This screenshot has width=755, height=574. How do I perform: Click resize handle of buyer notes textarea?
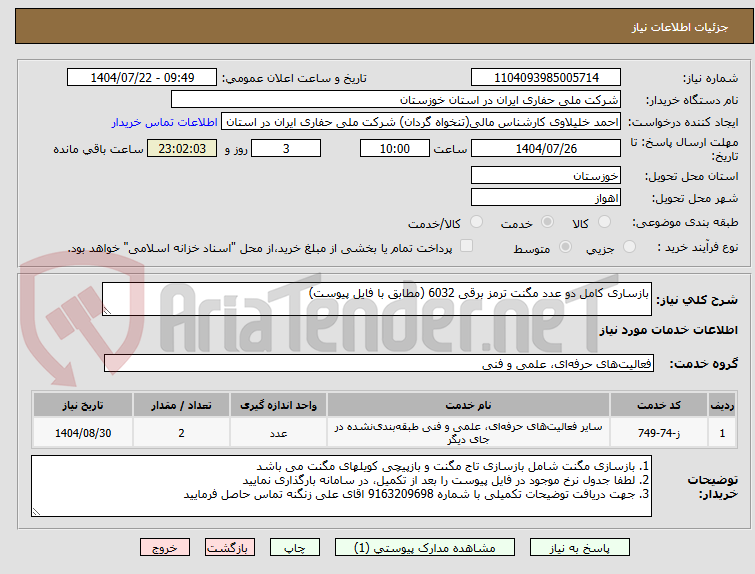point(36,512)
